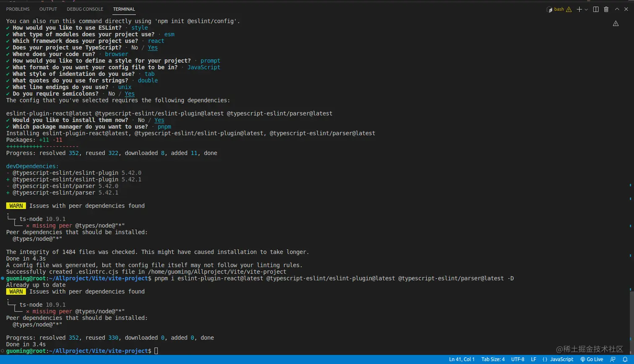
Task: Click the 'Yes' answer on the semicolons question
Action: coord(130,94)
